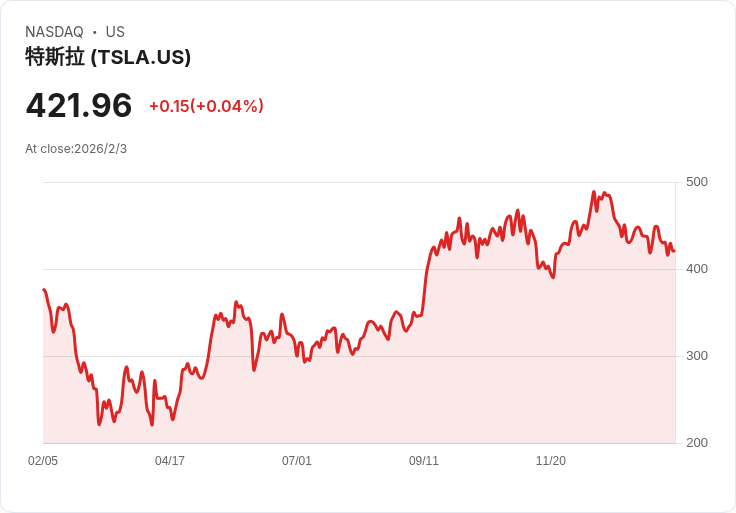Click the 300 horizontal gridline
The width and height of the screenshot is (736, 513).
[x=359, y=356]
